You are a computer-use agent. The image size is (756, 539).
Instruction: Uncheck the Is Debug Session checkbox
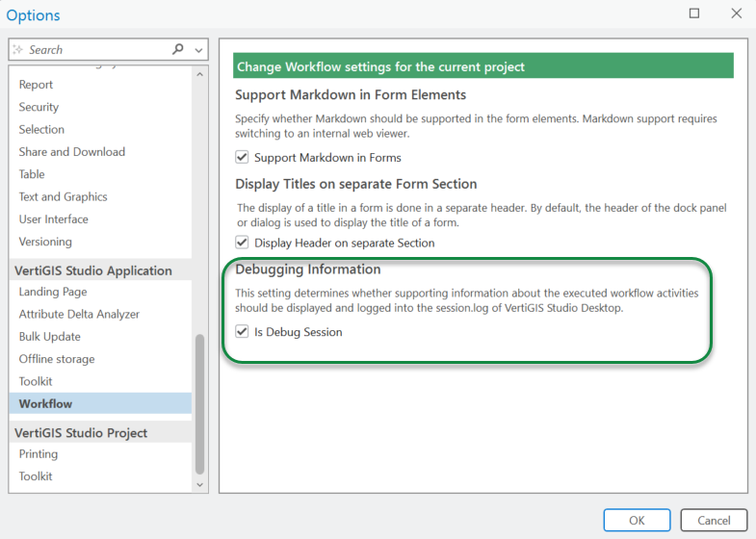[x=242, y=331]
